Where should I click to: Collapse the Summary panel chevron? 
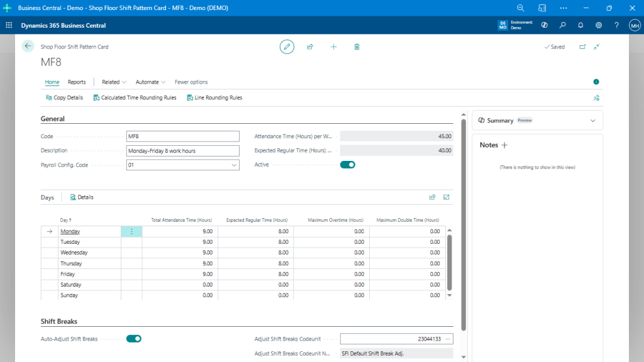click(592, 120)
